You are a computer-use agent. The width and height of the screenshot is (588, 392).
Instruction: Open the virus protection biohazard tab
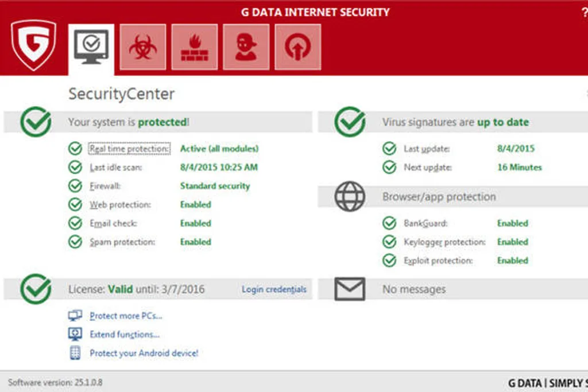(x=143, y=47)
